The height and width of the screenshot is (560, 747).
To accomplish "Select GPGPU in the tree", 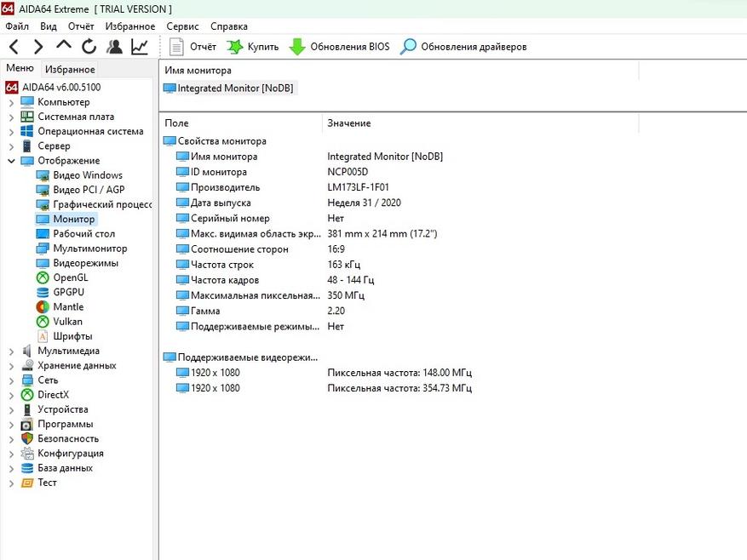I will pyautogui.click(x=68, y=292).
